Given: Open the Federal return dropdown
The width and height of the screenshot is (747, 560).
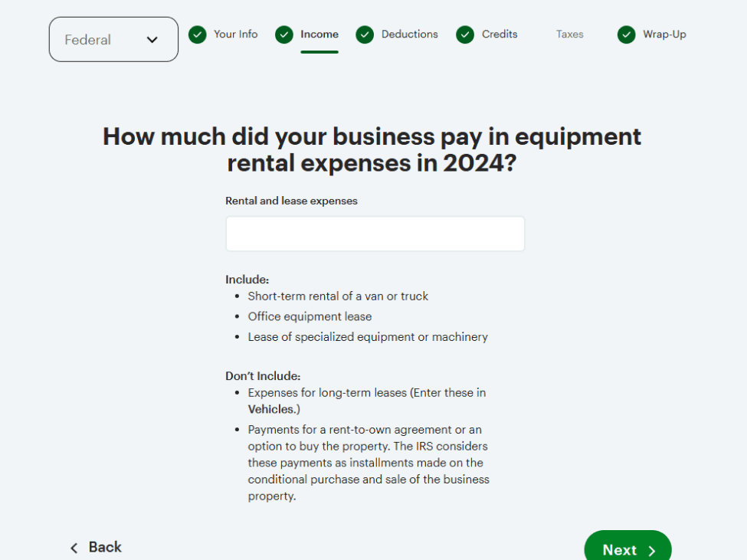Looking at the screenshot, I should coord(113,40).
